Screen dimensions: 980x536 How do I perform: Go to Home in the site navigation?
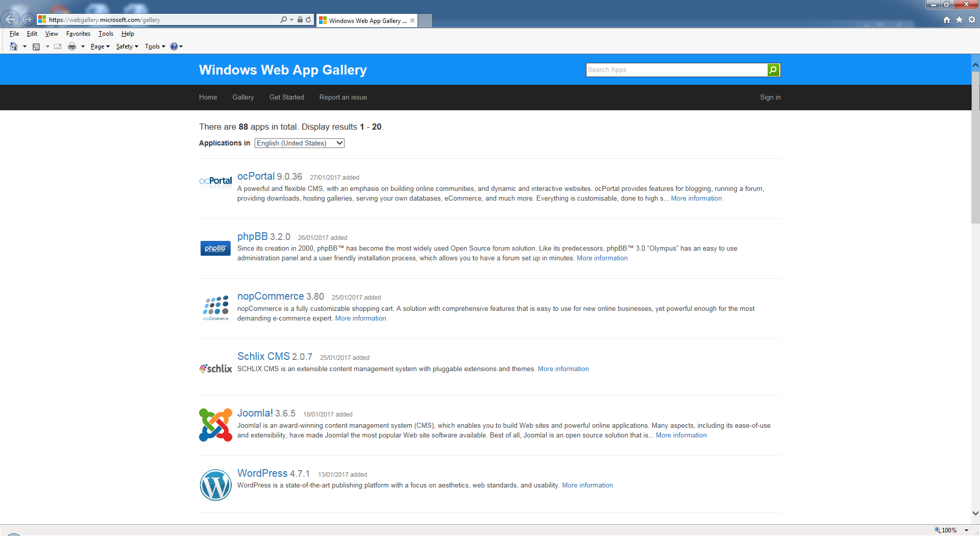click(208, 97)
